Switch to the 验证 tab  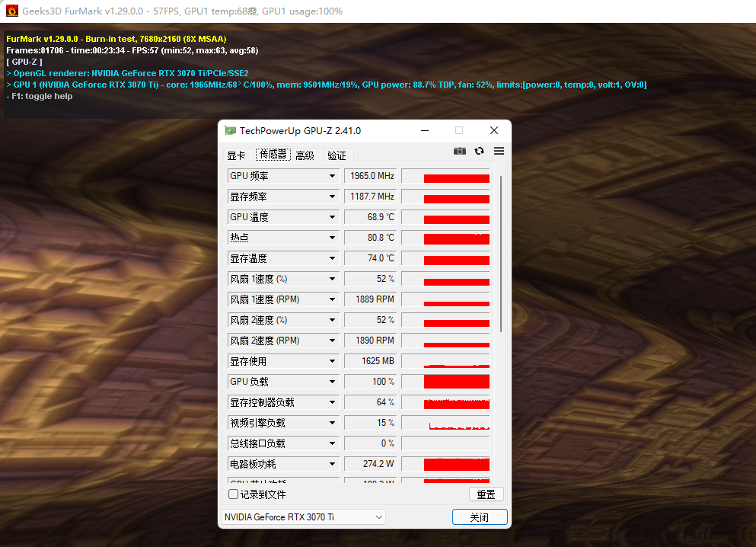[337, 155]
